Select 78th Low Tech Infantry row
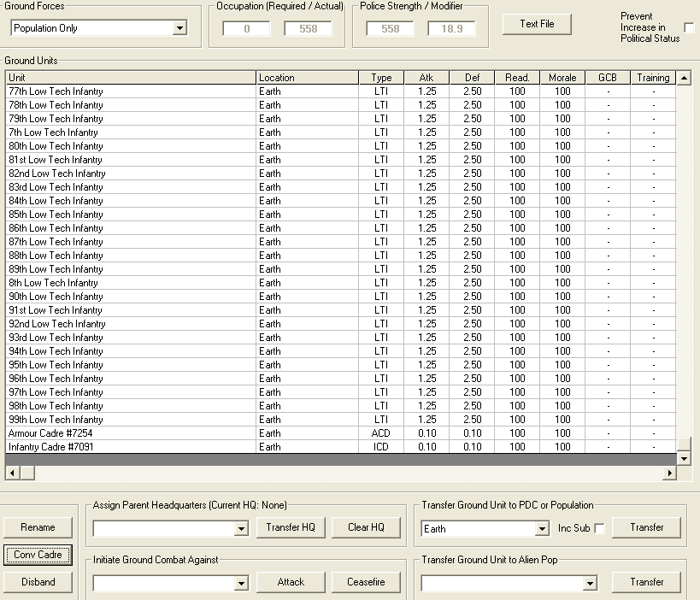Viewport: 700px width, 600px height. 341,105
